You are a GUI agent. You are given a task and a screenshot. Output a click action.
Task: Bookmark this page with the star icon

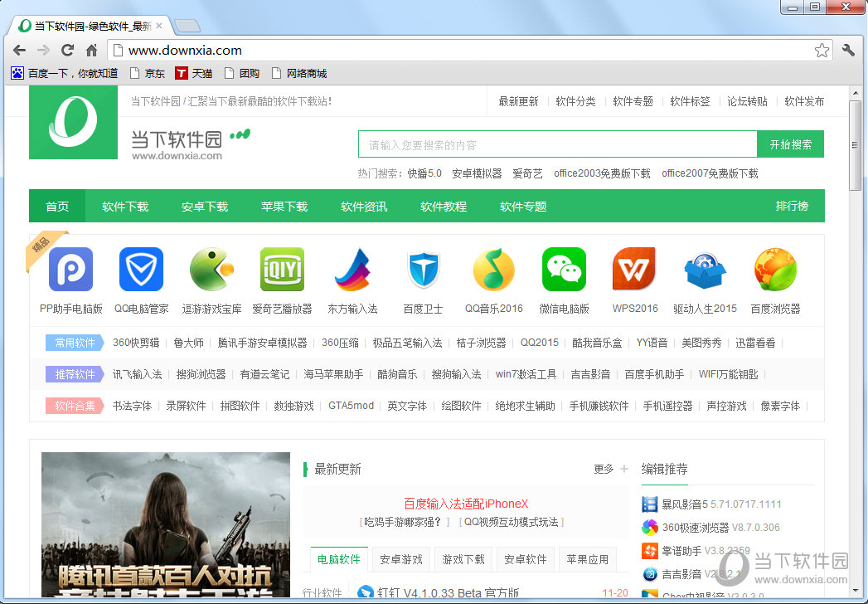(x=822, y=51)
